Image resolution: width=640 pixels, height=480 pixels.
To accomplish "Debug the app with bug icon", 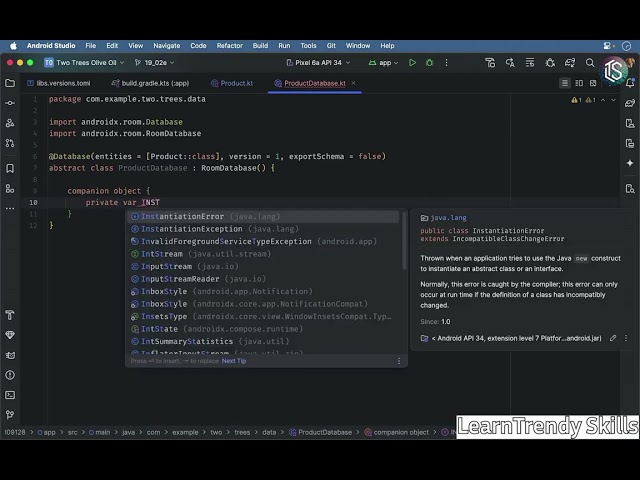I will click(429, 62).
